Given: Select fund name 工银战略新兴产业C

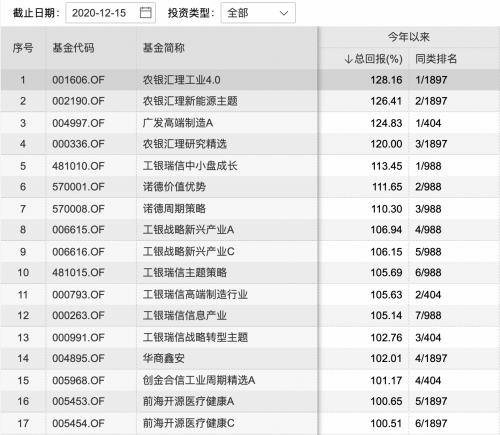Looking at the screenshot, I should (189, 252).
